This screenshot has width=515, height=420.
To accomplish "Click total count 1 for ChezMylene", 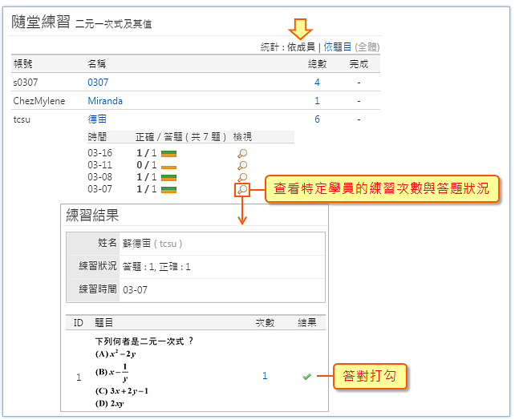I will [317, 101].
